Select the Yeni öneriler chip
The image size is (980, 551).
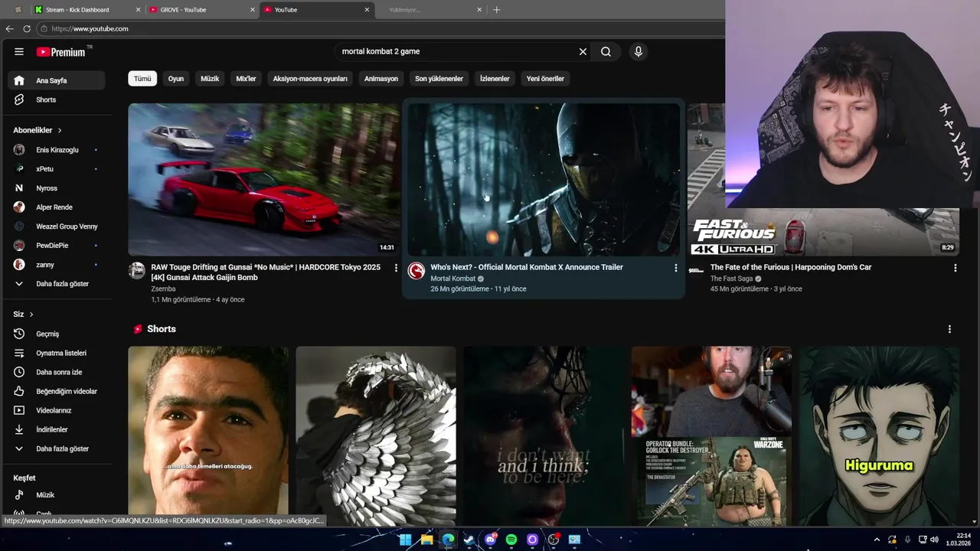tap(545, 79)
